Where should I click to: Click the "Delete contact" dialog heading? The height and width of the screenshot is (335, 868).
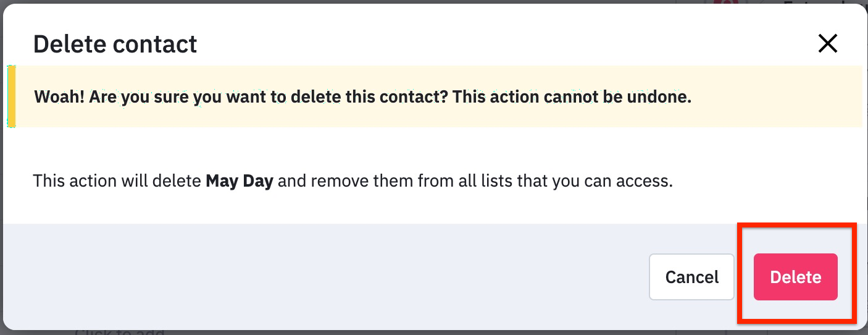click(115, 44)
